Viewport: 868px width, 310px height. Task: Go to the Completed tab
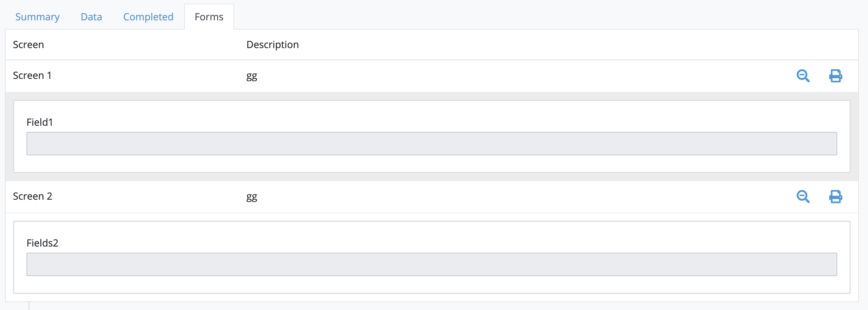coord(148,17)
